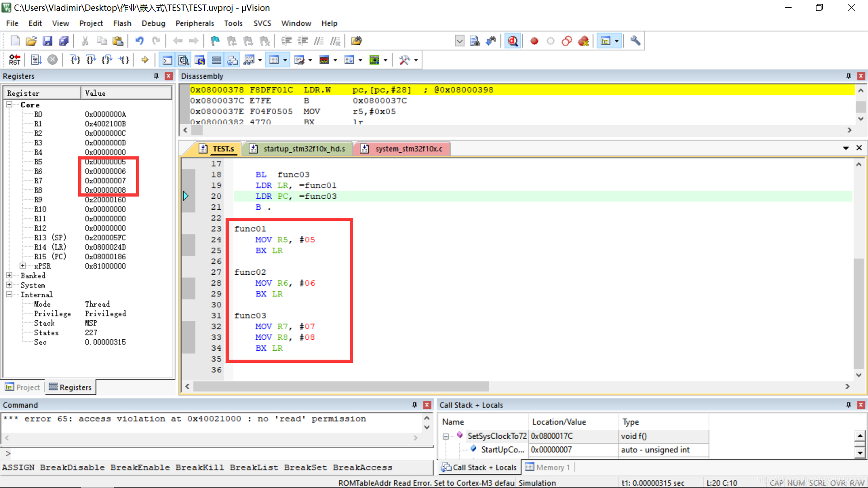The image size is (868, 488).
Task: Insert or remove a bookmark flag
Action: pyautogui.click(x=215, y=41)
